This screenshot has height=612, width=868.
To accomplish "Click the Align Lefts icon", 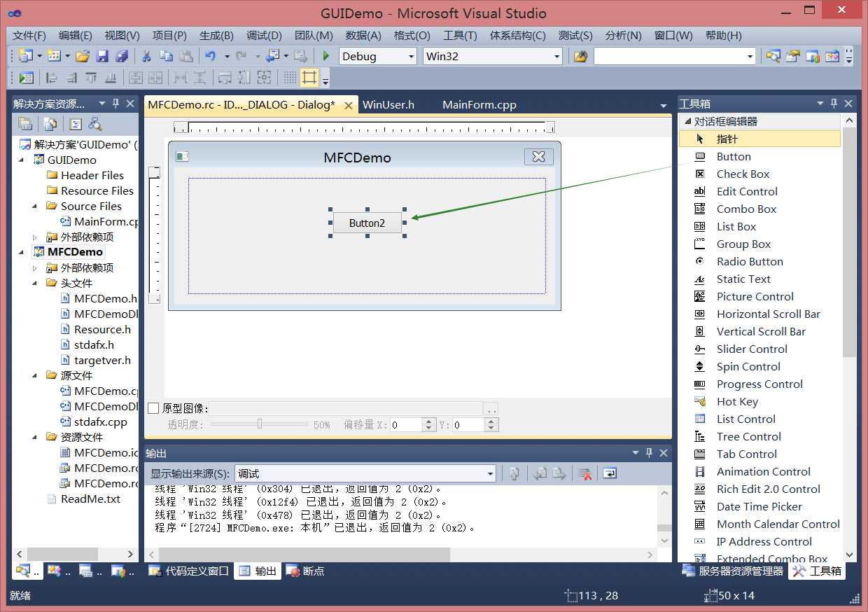I will coord(52,78).
